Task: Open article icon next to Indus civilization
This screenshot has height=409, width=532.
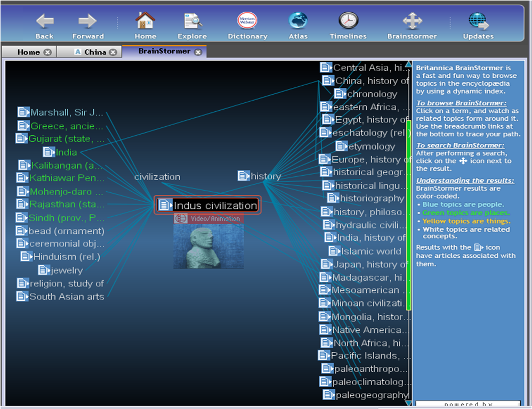Action: click(x=166, y=205)
